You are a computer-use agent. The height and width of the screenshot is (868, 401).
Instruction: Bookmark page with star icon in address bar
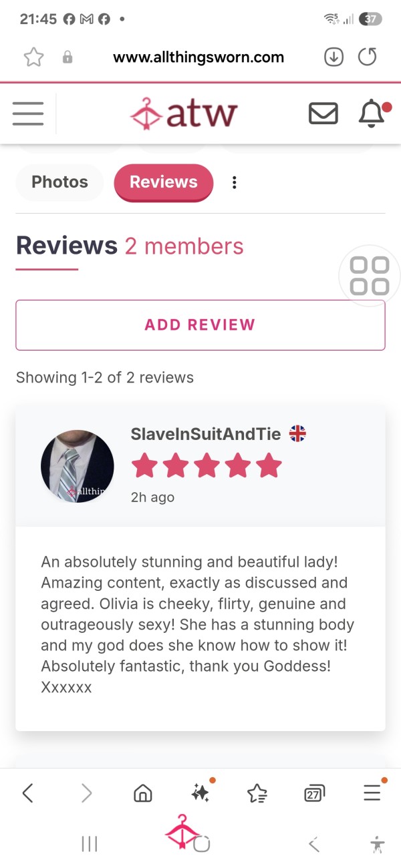33,57
